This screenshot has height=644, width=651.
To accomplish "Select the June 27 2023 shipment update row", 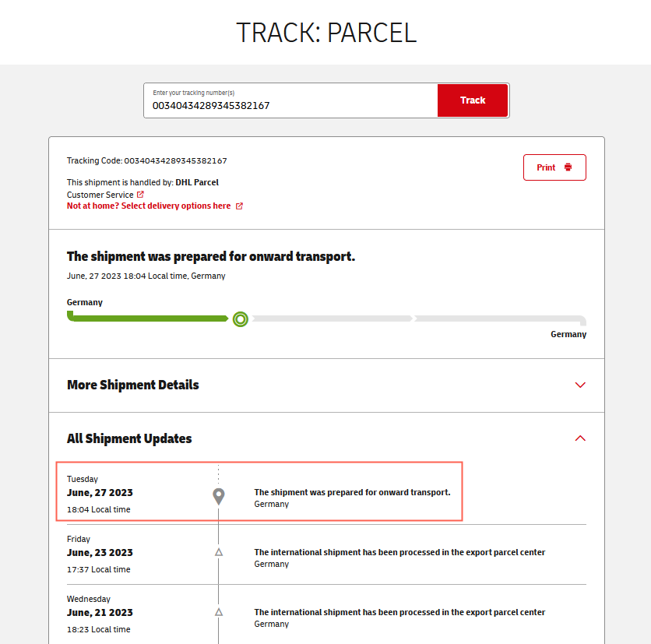I will coord(260,492).
